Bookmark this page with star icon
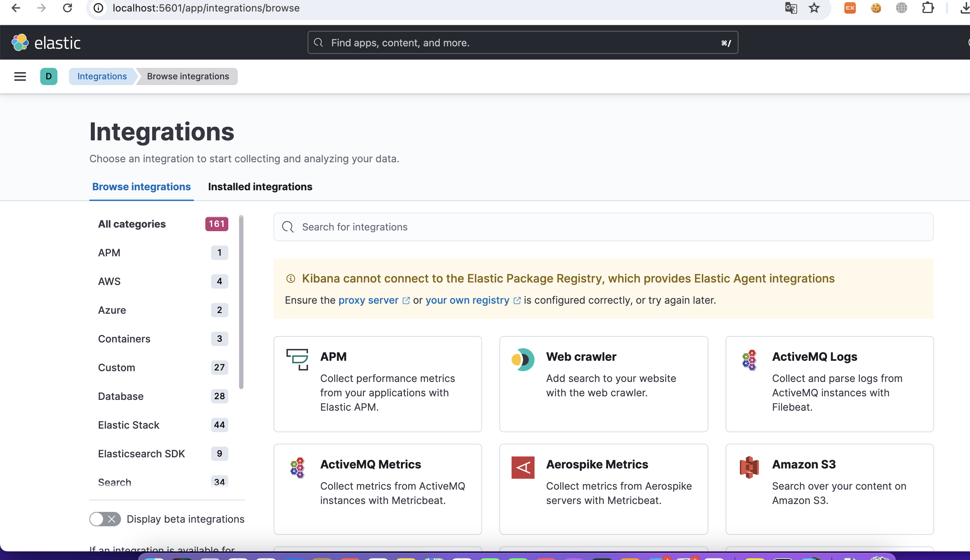Image resolution: width=970 pixels, height=560 pixels. point(814,8)
